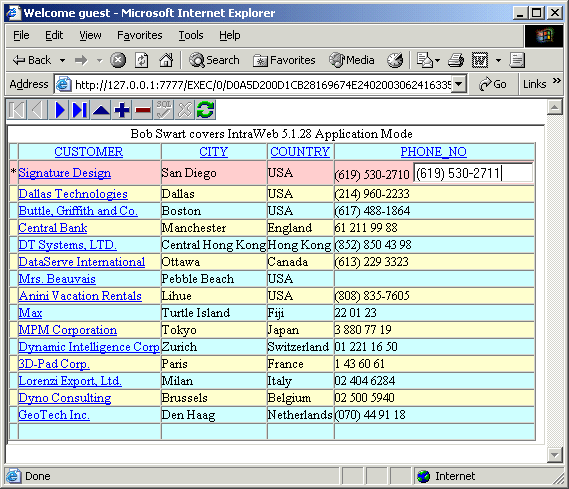Go to the Home page icon
Image resolution: width=569 pixels, height=489 pixels.
(x=166, y=60)
